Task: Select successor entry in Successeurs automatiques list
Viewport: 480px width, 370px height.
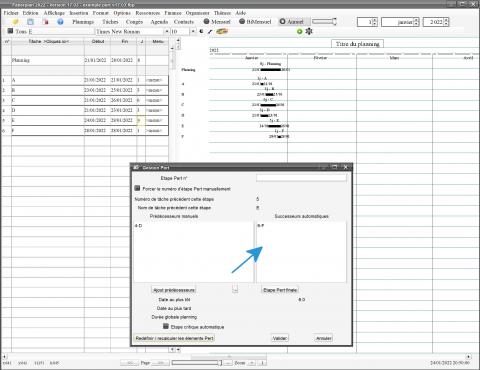Action: 260,226
